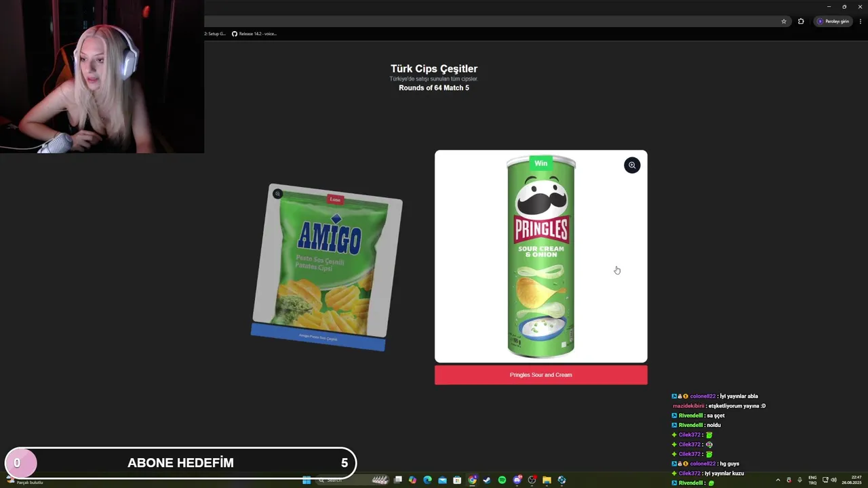Click the taskbar Search box
Image resolution: width=868 pixels, height=488 pixels.
[x=353, y=480]
